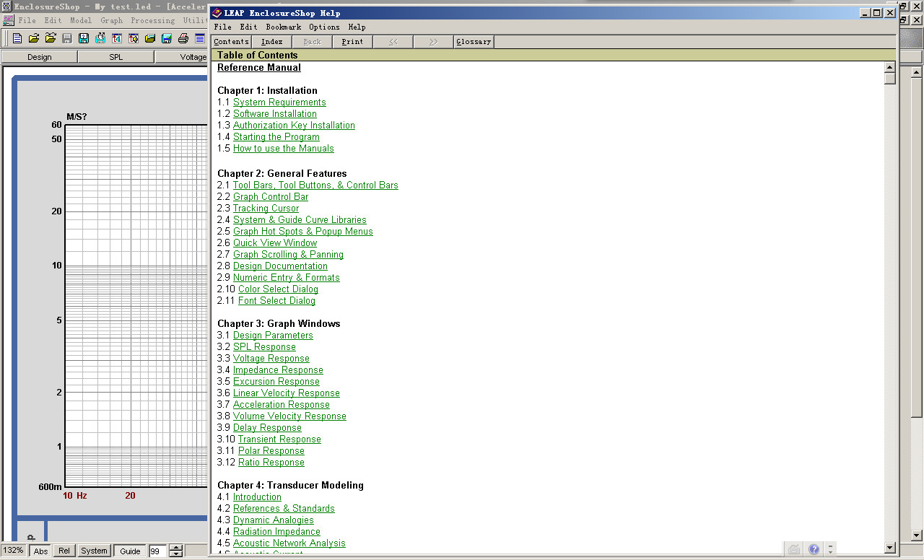Click the grey Save floppy disk icon
The height and width of the screenshot is (560, 924).
point(66,38)
